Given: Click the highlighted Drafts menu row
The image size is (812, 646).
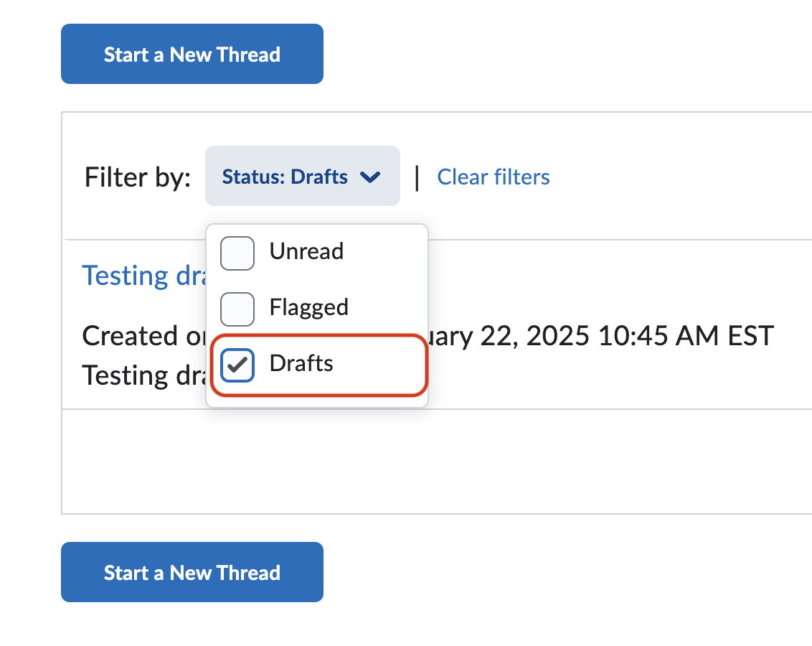Looking at the screenshot, I should pyautogui.click(x=317, y=365).
